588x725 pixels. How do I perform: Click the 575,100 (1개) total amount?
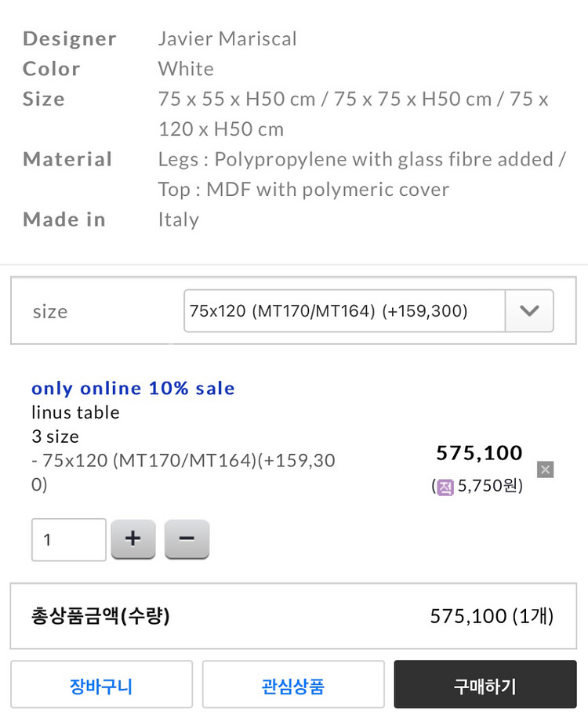tap(492, 616)
